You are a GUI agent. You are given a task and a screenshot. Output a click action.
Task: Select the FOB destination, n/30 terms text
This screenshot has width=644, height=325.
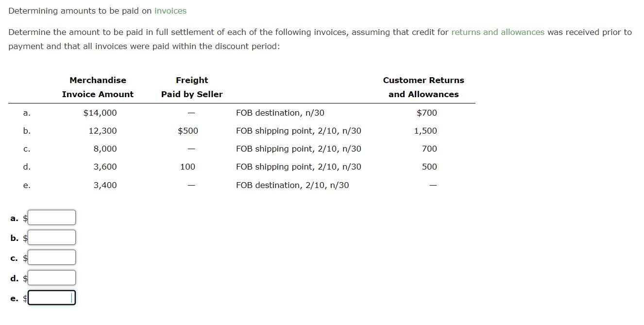point(280,112)
